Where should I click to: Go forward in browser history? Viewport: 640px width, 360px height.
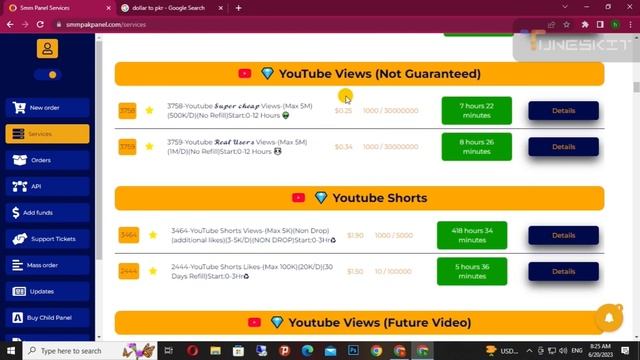click(25, 24)
